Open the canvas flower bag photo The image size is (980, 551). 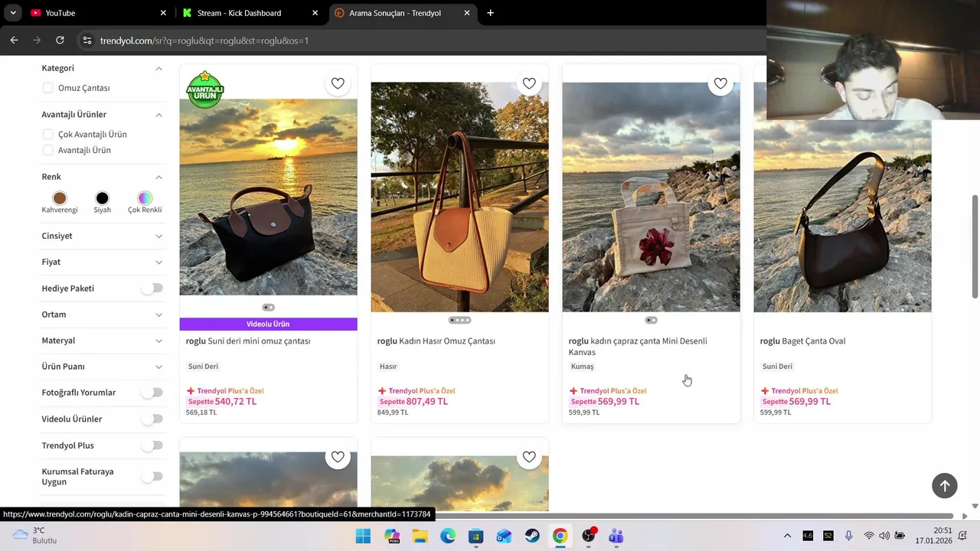coord(651,197)
